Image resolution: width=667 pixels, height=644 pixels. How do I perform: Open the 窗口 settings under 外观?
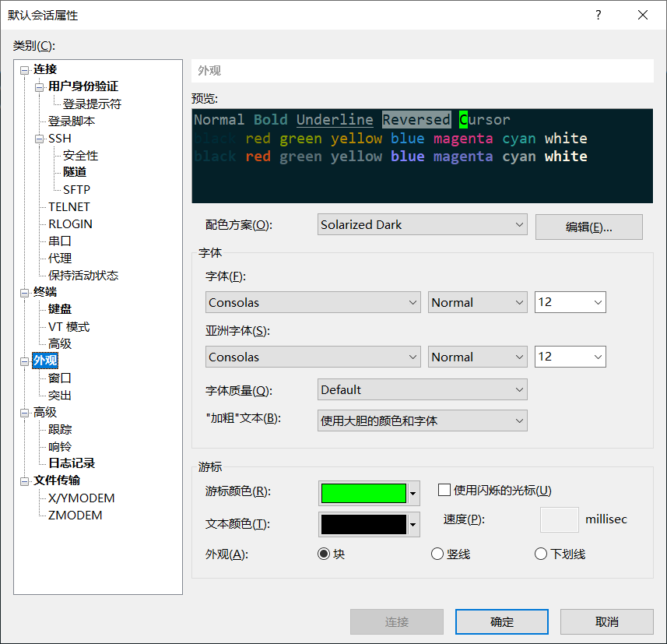[58, 378]
